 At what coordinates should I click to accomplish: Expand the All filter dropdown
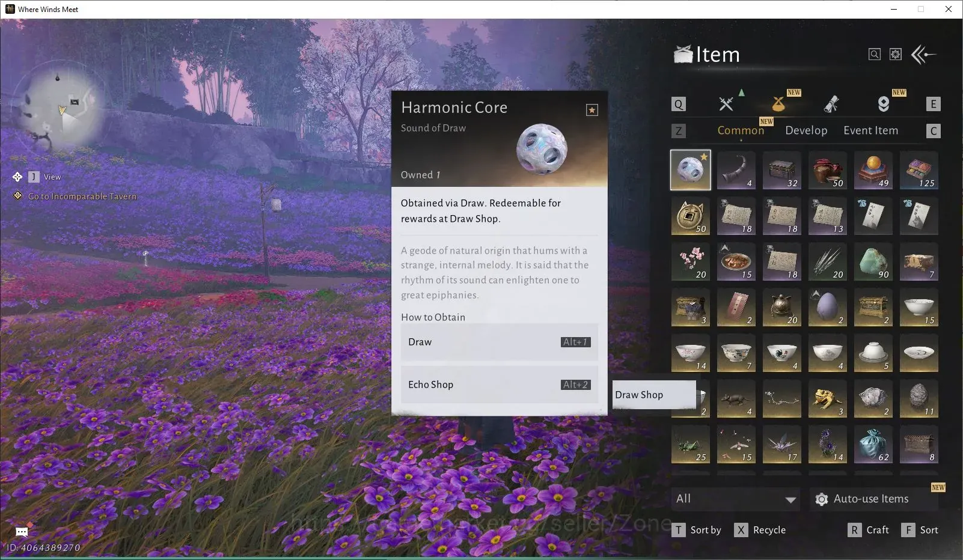[735, 499]
